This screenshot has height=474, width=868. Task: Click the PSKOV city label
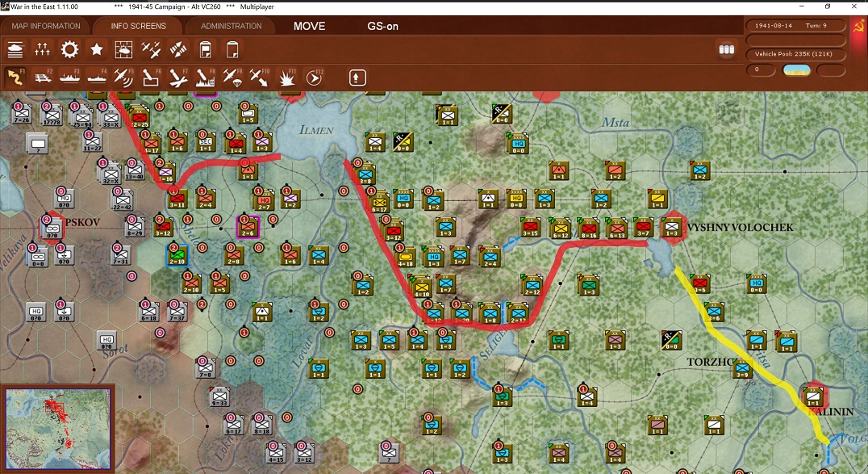[x=83, y=222]
